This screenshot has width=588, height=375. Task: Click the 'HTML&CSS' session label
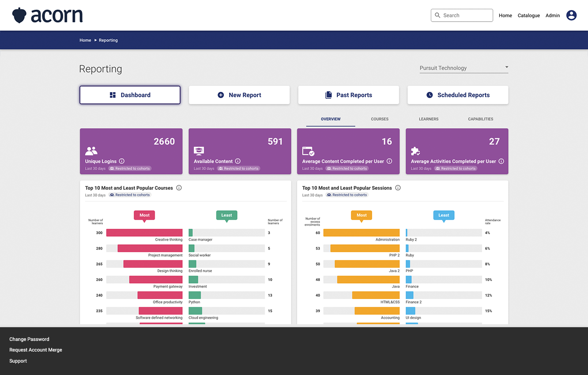click(390, 302)
